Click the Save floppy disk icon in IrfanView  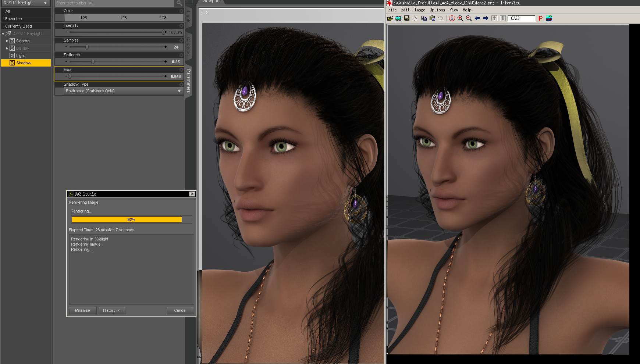click(x=407, y=18)
